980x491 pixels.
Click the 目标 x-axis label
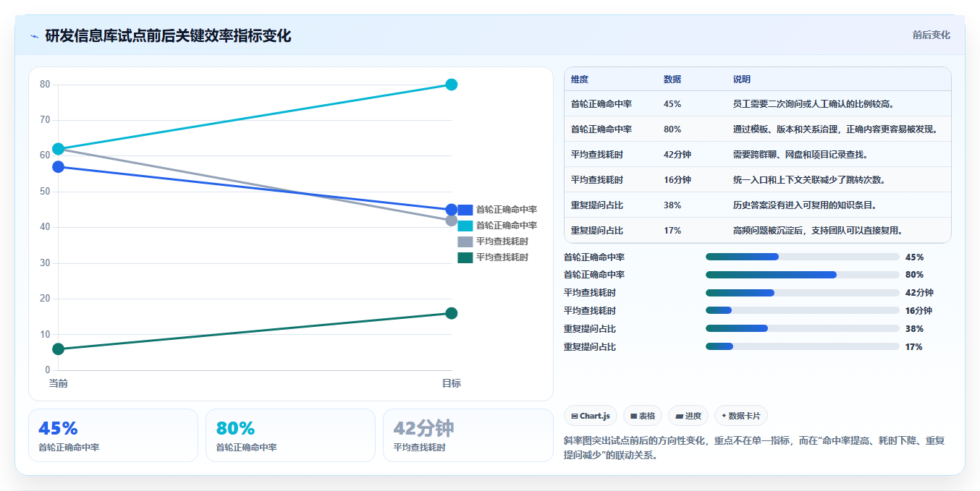coord(452,383)
